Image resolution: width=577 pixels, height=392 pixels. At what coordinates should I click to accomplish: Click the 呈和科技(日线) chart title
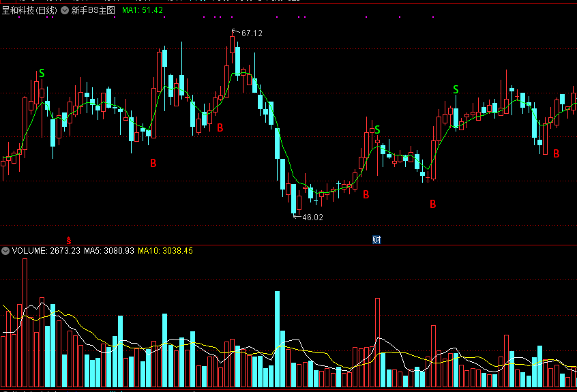click(29, 10)
